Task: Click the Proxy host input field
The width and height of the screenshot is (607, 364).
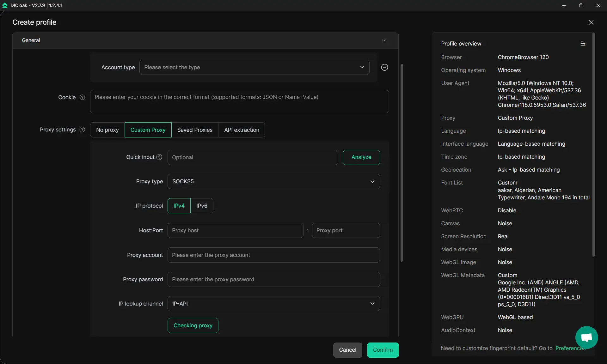Action: click(x=235, y=230)
